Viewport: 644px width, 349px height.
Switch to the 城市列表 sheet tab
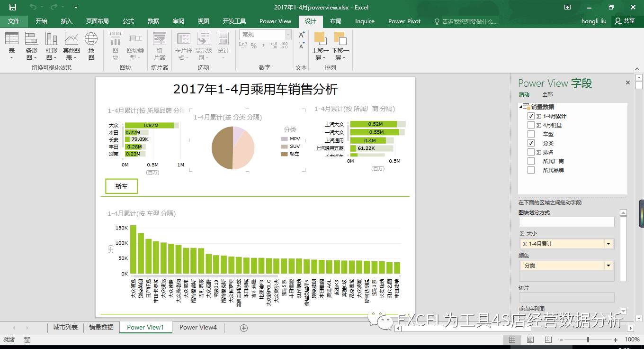(x=65, y=327)
